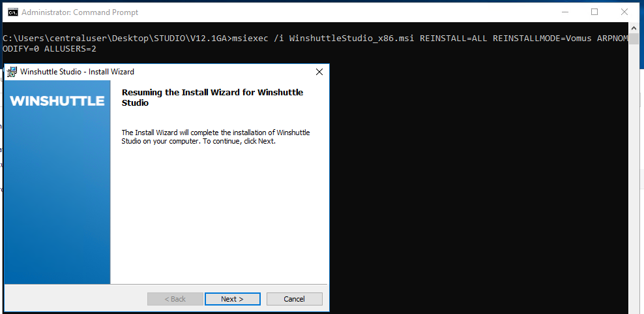
Task: Click the msiexec command line text
Action: pos(315,39)
